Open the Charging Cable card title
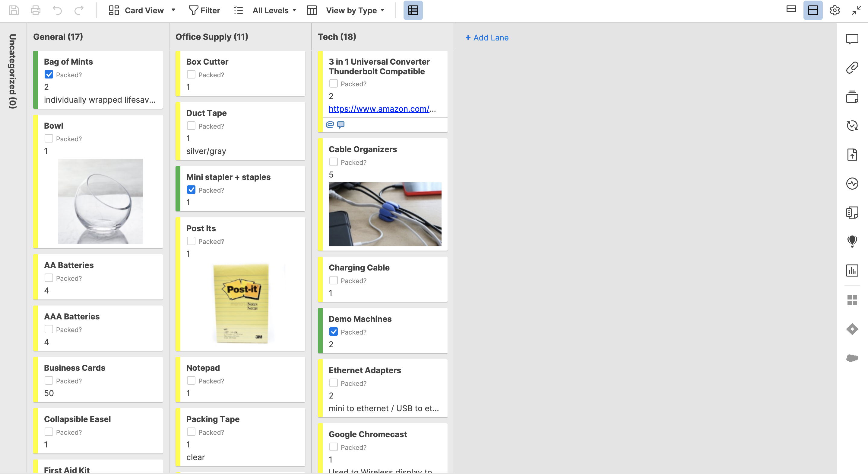Image resolution: width=868 pixels, height=474 pixels. point(359,267)
